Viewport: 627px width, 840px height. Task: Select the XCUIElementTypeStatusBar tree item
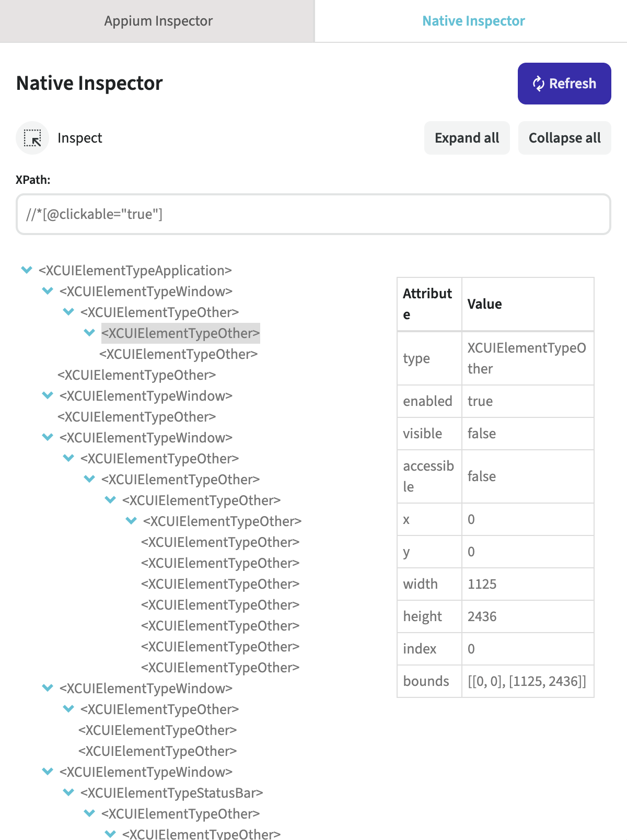tap(171, 793)
